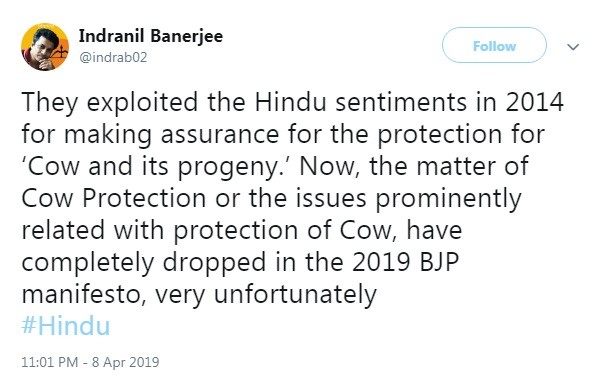Click 'They exploited' at the tweet's start
610x380 pixels.
(x=110, y=103)
